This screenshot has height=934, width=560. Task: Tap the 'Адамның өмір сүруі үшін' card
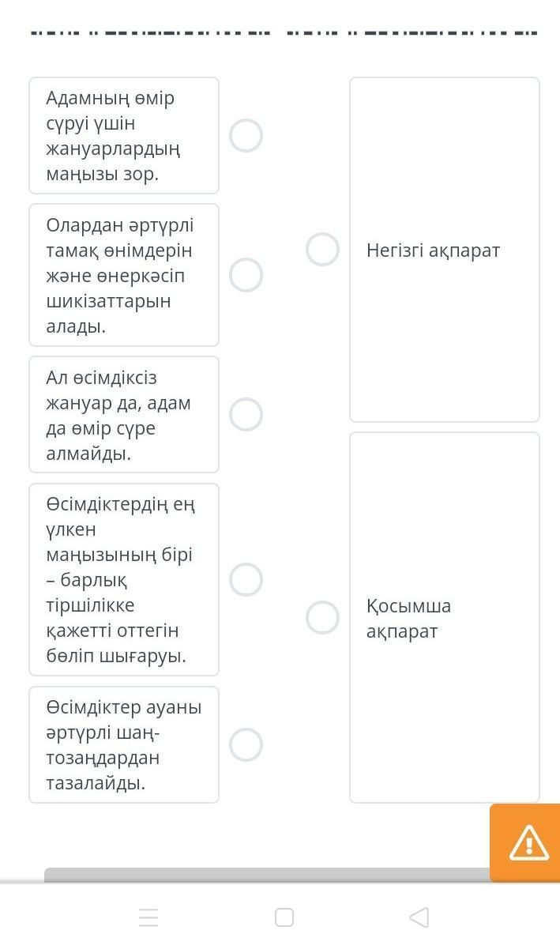(x=124, y=136)
